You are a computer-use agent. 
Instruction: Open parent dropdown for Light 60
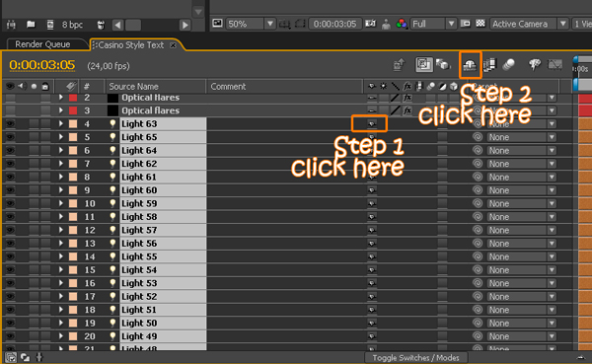pyautogui.click(x=522, y=190)
